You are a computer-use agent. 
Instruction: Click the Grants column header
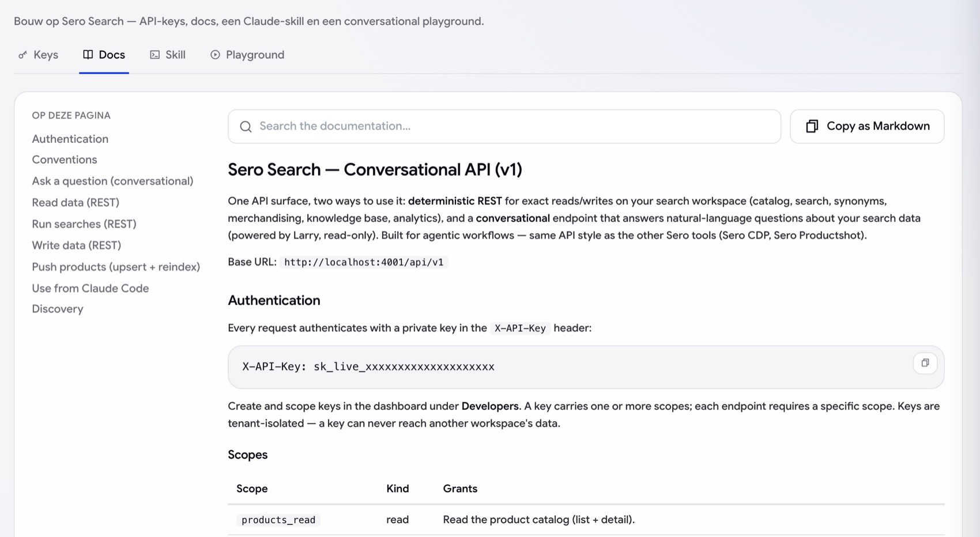[x=460, y=489]
